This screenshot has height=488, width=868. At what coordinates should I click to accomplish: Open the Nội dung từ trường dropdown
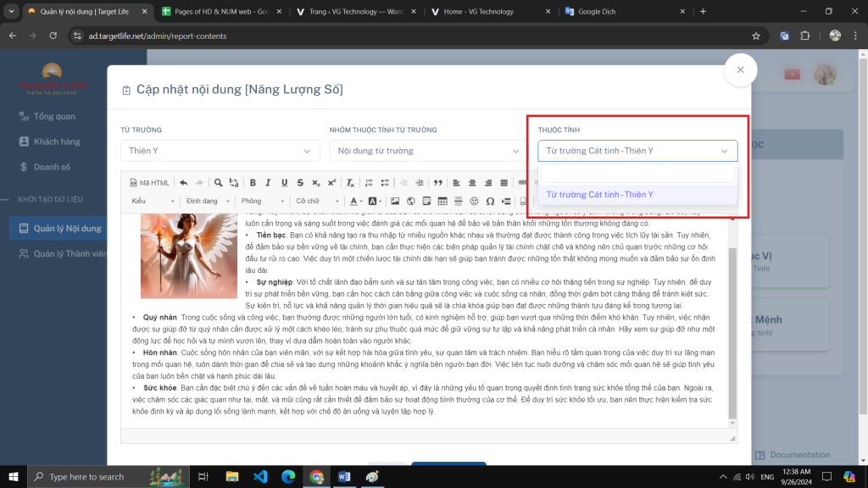427,151
